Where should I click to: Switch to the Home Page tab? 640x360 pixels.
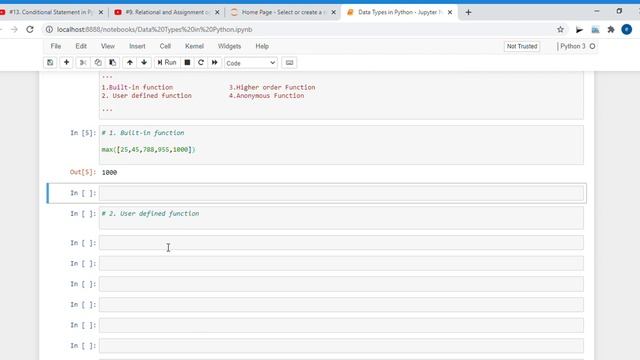pos(282,12)
